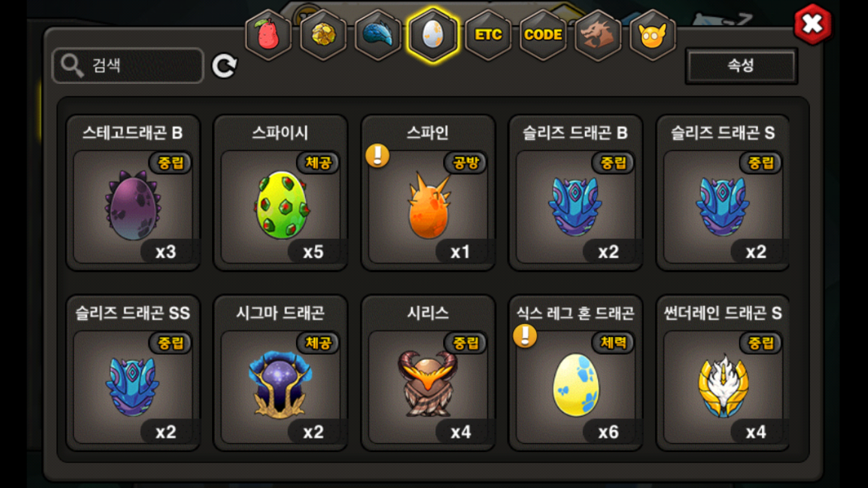The width and height of the screenshot is (868, 488).
Task: Select the yellow horned creature tab
Action: point(653,35)
